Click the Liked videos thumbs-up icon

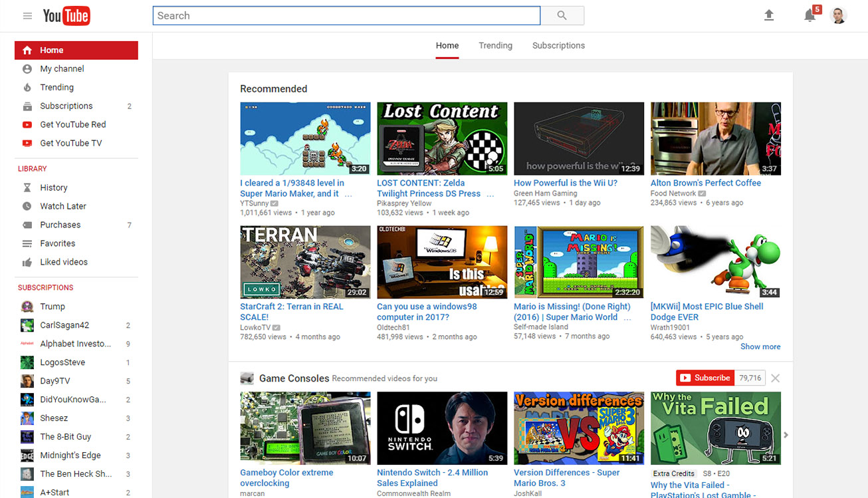[27, 262]
